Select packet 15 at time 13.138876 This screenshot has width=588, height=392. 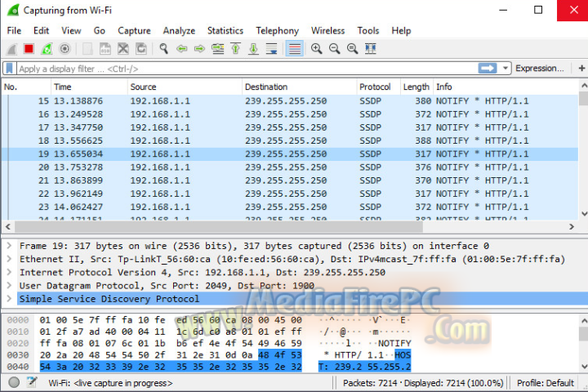[x=289, y=101]
